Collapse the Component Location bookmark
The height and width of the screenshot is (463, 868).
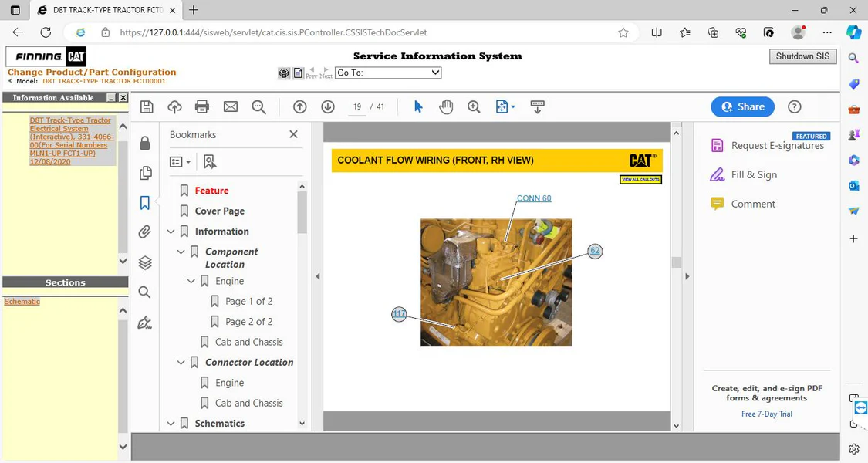coord(181,252)
